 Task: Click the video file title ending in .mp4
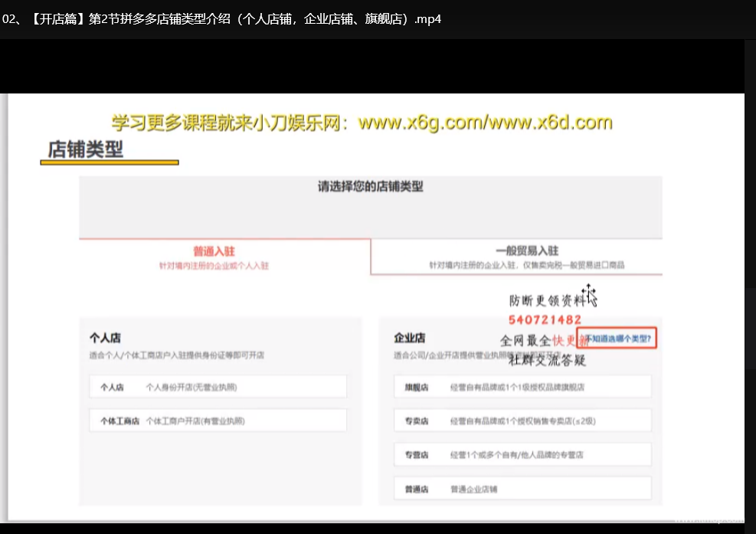[x=221, y=19]
